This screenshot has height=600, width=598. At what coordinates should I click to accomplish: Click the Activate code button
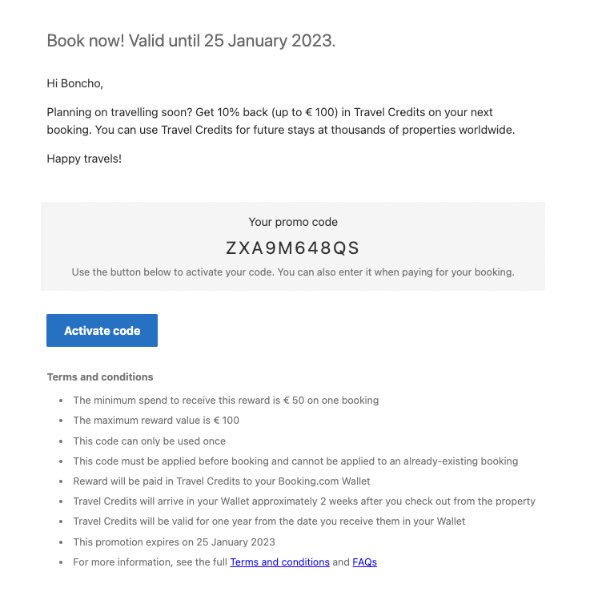tap(102, 331)
